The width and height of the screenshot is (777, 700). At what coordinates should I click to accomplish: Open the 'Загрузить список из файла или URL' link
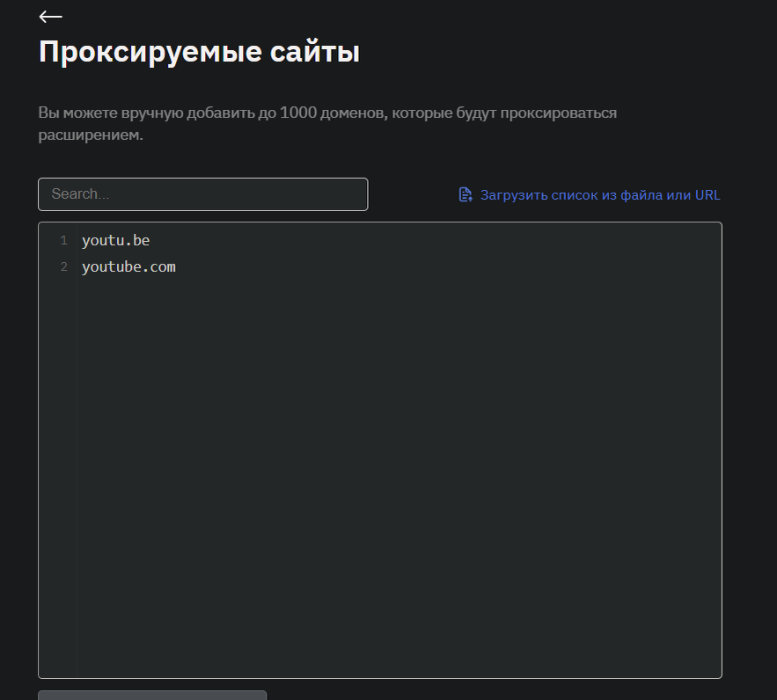tap(598, 194)
